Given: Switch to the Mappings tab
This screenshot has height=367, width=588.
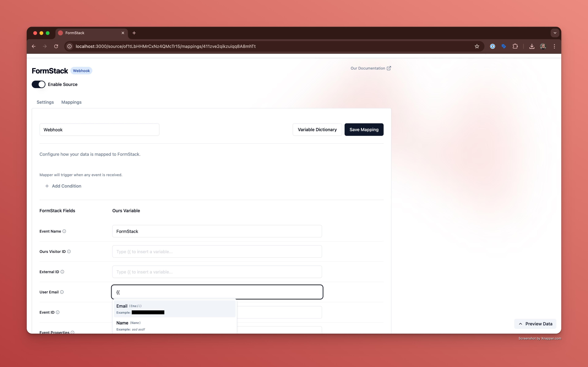Looking at the screenshot, I should pos(72,102).
